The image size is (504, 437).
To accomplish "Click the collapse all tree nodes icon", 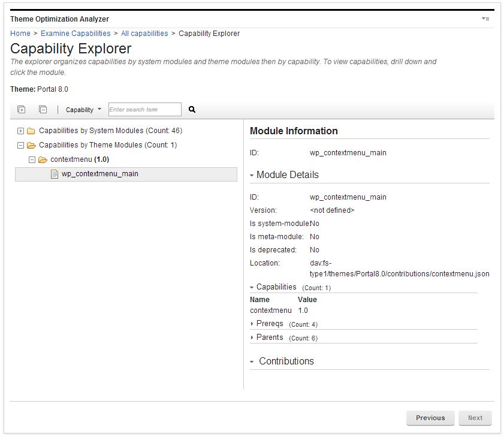I will click(41, 109).
